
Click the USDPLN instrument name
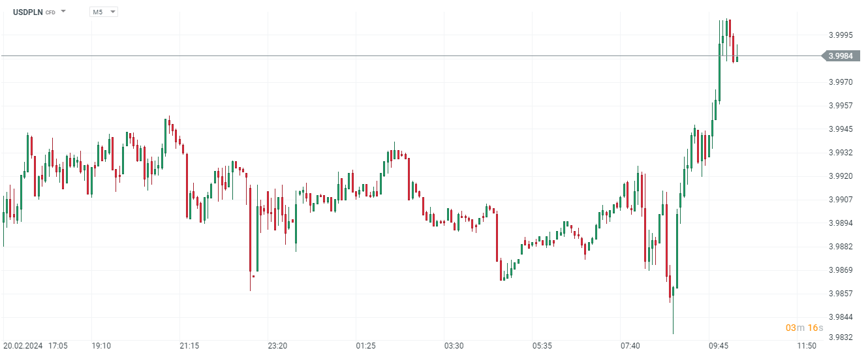27,12
